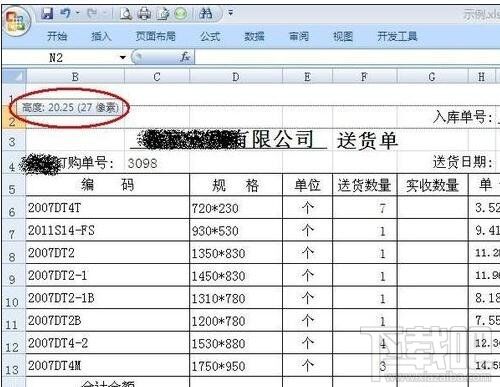Click the Undo arrow icon

point(66,13)
